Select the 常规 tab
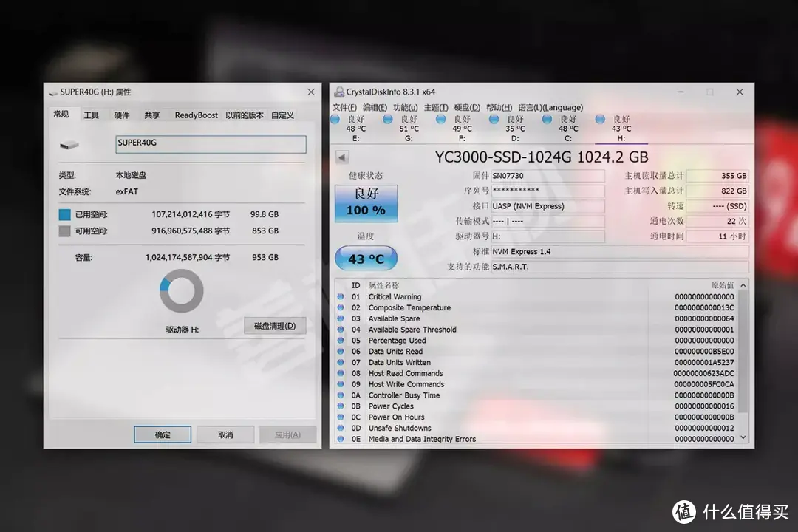Screen dimensions: 798x532 tap(61, 114)
